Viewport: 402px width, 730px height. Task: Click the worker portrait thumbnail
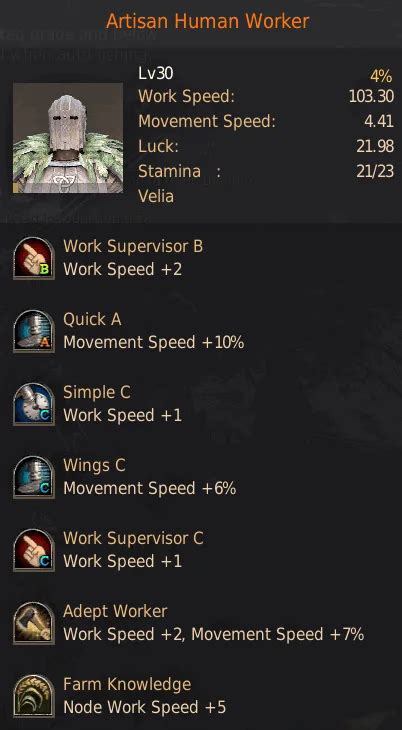68,138
